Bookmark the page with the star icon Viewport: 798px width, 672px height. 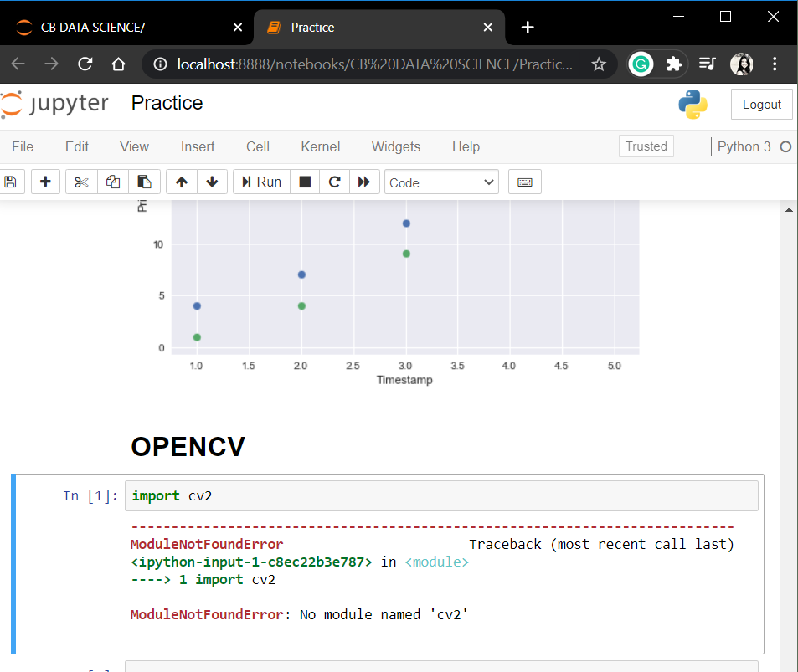[597, 64]
